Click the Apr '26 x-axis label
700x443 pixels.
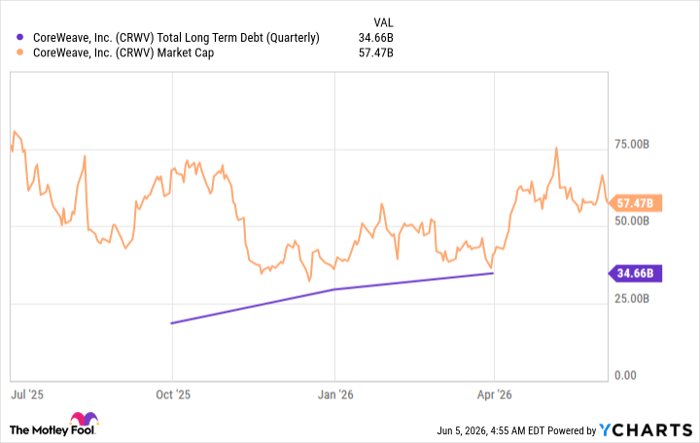coord(494,395)
